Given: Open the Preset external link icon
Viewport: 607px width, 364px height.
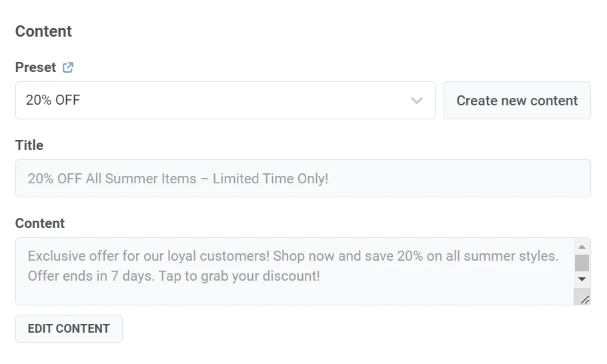Looking at the screenshot, I should click(x=68, y=67).
